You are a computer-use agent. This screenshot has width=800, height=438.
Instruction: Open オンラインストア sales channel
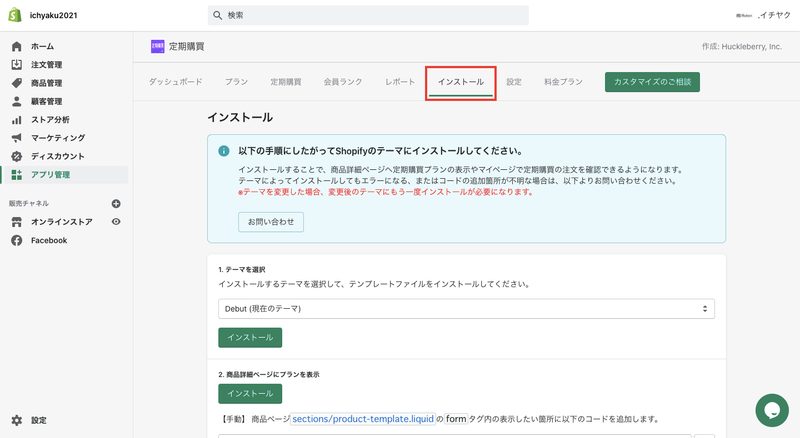pos(62,222)
